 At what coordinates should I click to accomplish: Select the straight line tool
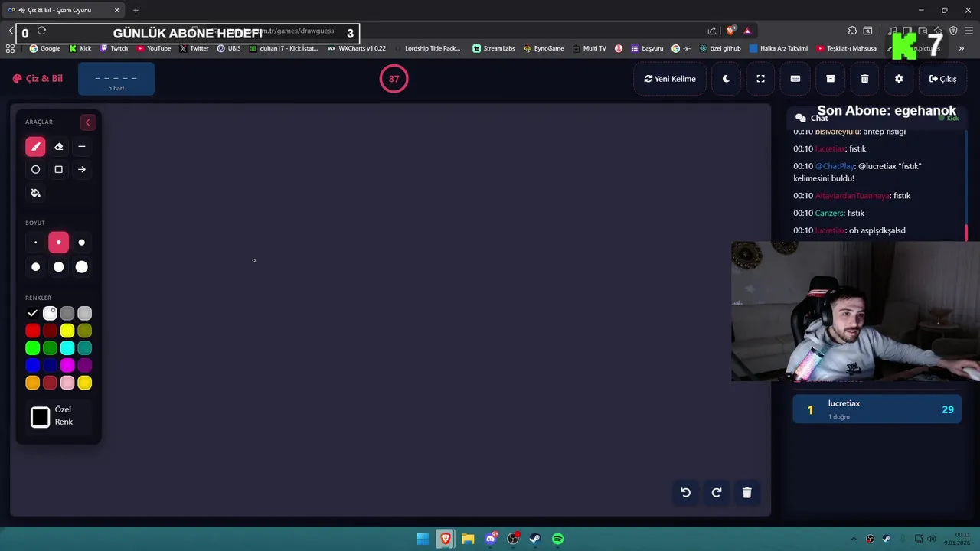[82, 146]
